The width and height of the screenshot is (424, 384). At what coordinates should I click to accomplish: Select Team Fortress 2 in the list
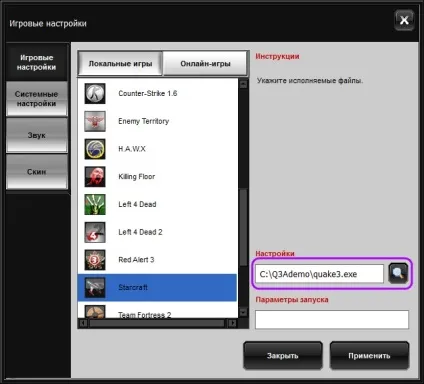pyautogui.click(x=158, y=310)
